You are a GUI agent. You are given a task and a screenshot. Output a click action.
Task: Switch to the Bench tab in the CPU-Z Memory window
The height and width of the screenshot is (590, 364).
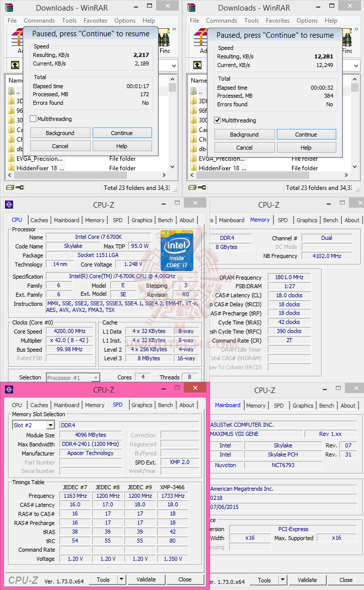(331, 220)
